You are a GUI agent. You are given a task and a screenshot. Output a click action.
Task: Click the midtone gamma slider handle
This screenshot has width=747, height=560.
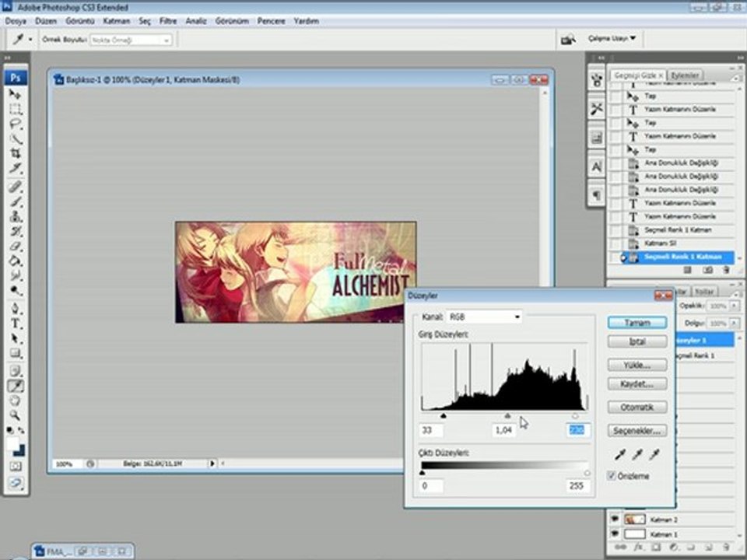tap(507, 415)
